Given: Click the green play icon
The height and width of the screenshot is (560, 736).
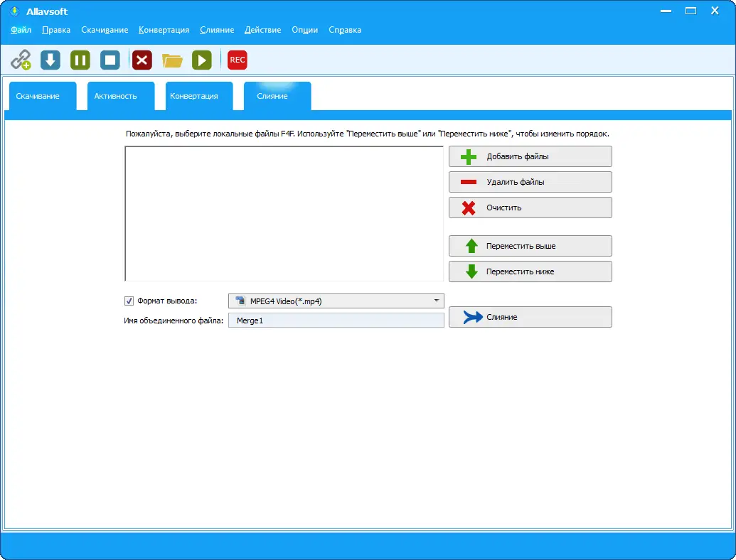Looking at the screenshot, I should tap(201, 60).
